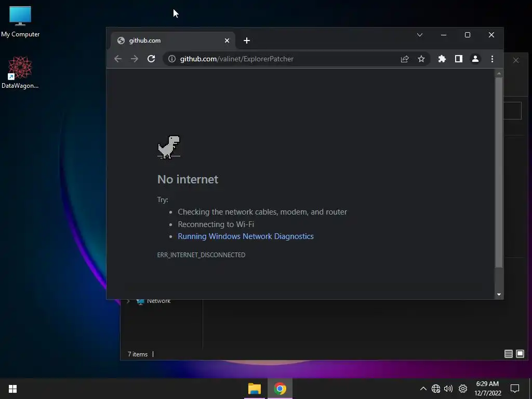Open the My Computer desktop icon
This screenshot has width=532, height=399.
[x=20, y=21]
